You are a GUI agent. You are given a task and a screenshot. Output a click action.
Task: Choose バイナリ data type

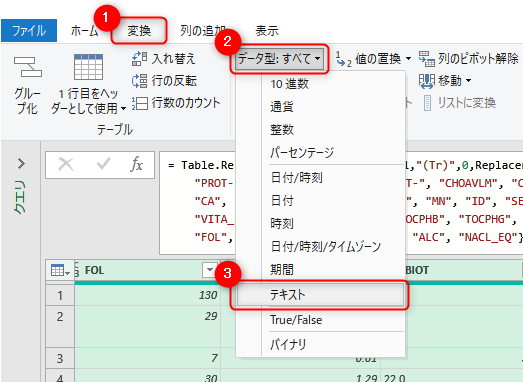tap(320, 344)
